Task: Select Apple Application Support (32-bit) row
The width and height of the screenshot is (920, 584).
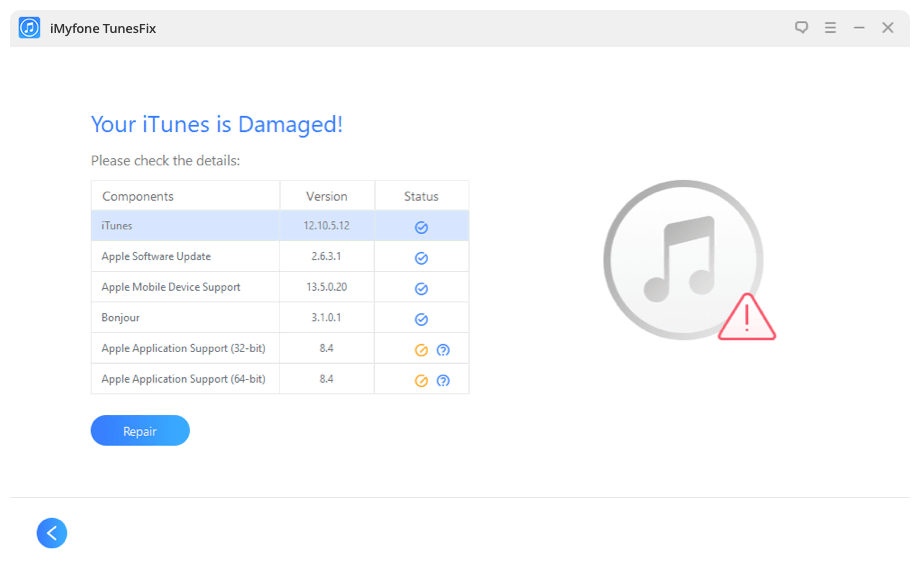Action: point(280,348)
